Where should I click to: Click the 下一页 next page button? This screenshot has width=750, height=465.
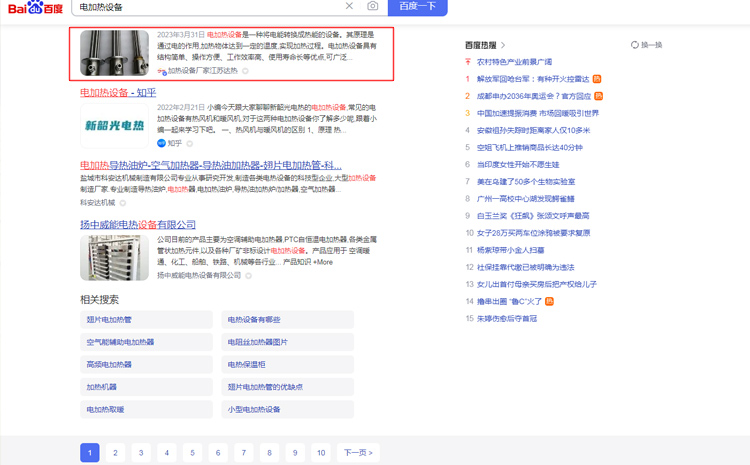pyautogui.click(x=357, y=453)
